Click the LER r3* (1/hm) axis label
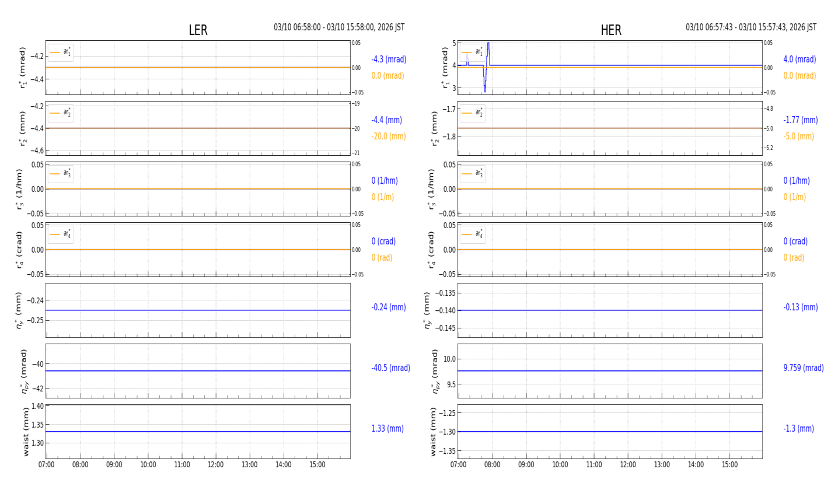This screenshot has height=504, width=824. pos(19,189)
